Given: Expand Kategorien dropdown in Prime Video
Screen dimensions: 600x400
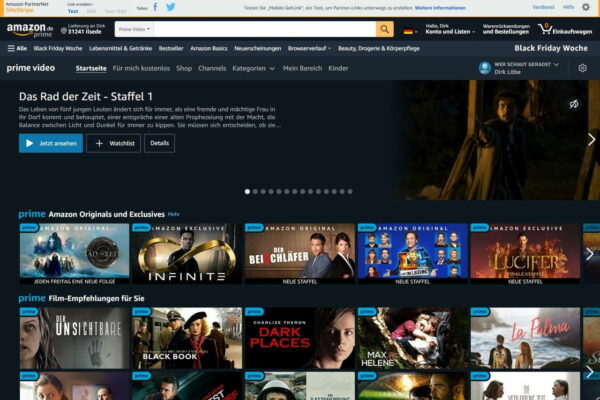Looking at the screenshot, I should 253,69.
